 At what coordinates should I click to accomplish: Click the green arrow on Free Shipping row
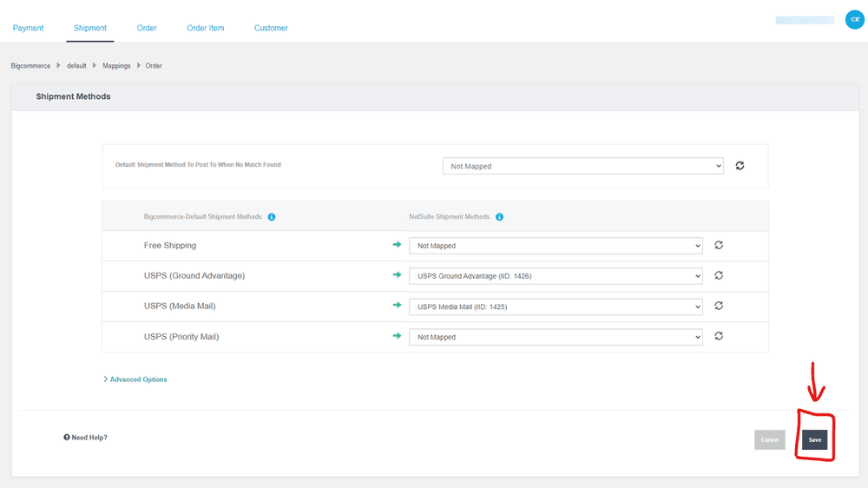pos(397,244)
